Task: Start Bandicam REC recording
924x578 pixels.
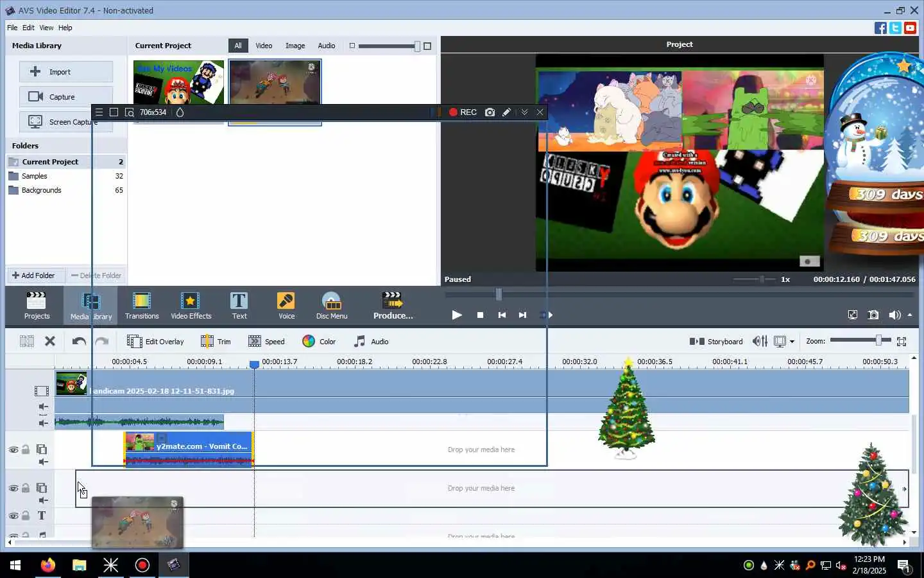Action: pyautogui.click(x=463, y=112)
